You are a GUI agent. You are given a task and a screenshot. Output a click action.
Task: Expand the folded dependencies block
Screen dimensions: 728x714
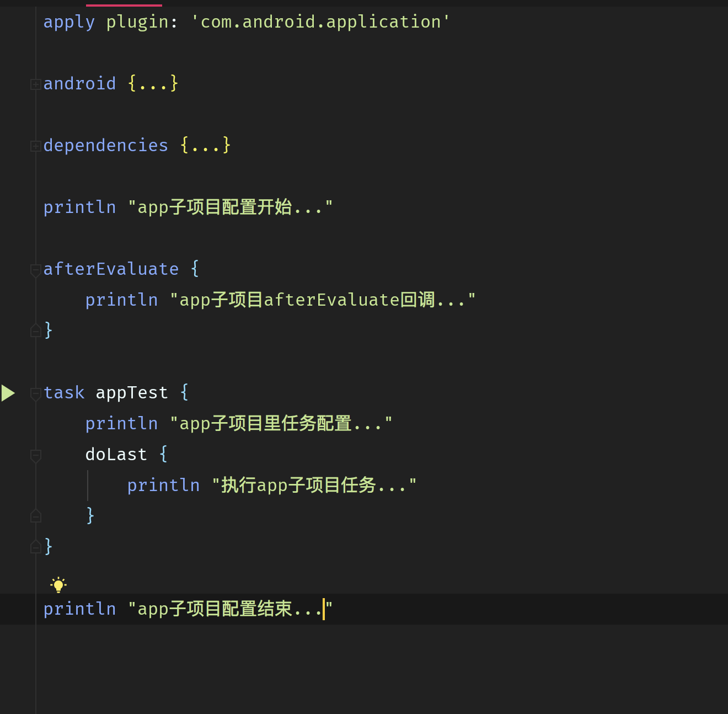pos(35,146)
